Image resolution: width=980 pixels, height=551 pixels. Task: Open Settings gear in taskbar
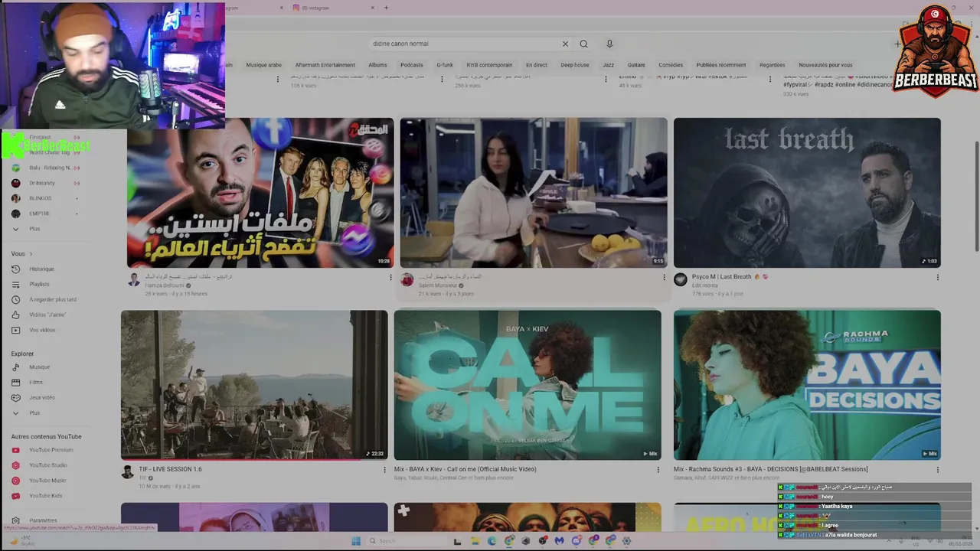point(627,541)
